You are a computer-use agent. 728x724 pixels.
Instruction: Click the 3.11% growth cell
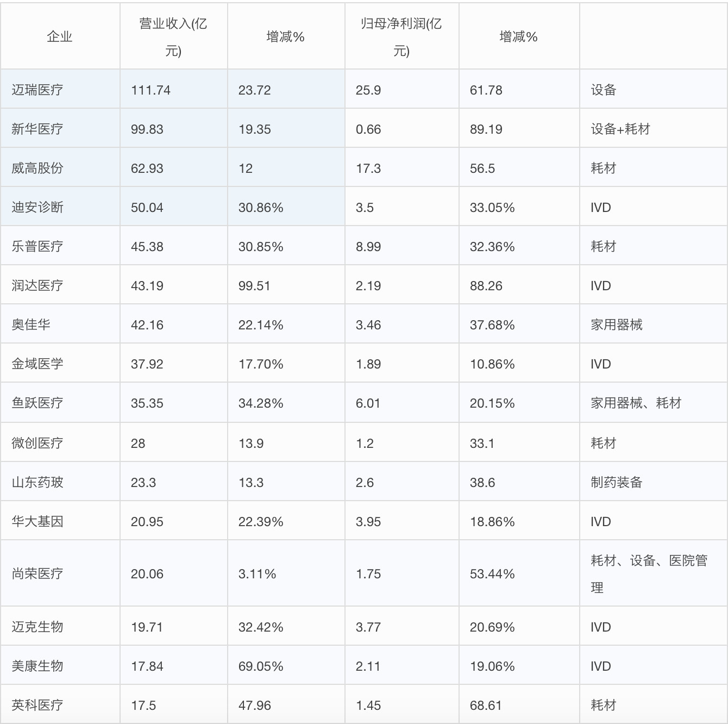point(286,573)
